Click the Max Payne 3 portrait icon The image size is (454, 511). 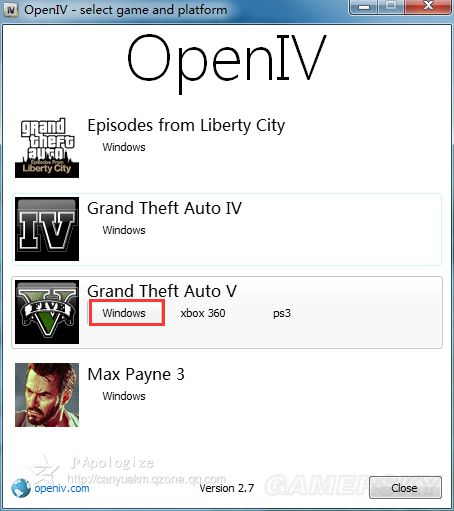pyautogui.click(x=47, y=395)
